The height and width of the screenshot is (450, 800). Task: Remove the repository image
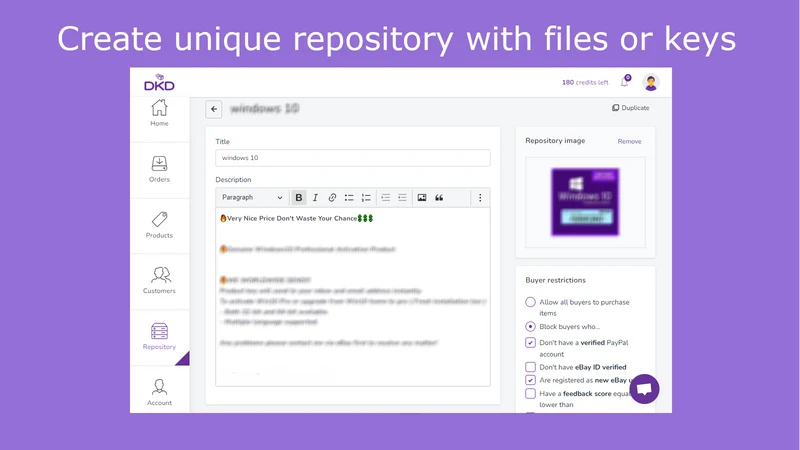[x=629, y=141]
